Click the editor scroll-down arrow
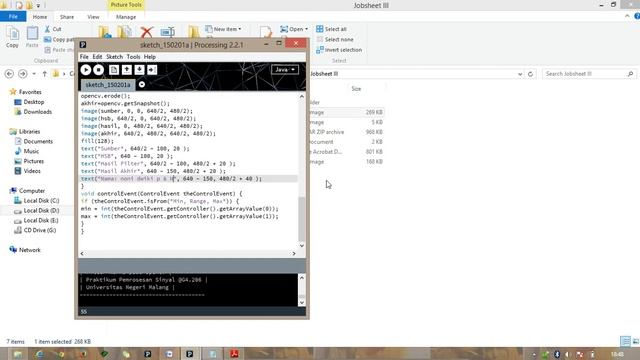The image size is (640, 360). 302,246
